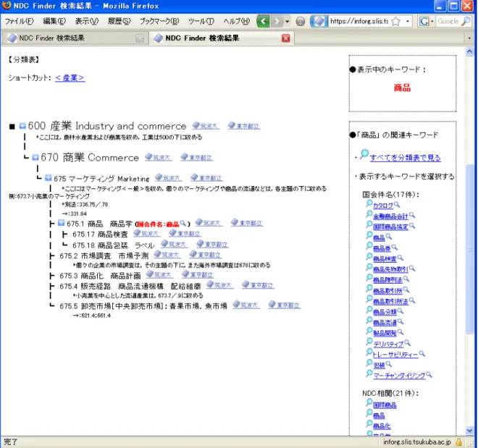Click the small magnifier after トレーサビリティー
The height and width of the screenshot is (448, 478).
pyautogui.click(x=422, y=353)
